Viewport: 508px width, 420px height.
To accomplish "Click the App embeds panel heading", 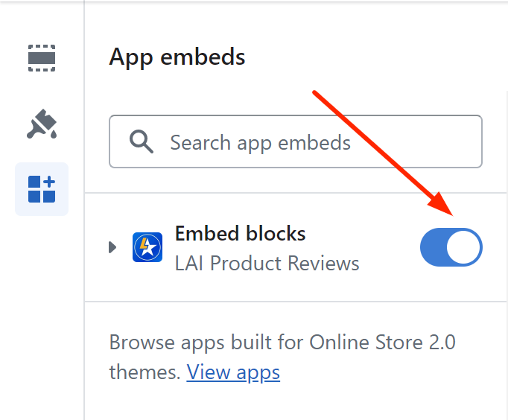I will click(x=177, y=57).
